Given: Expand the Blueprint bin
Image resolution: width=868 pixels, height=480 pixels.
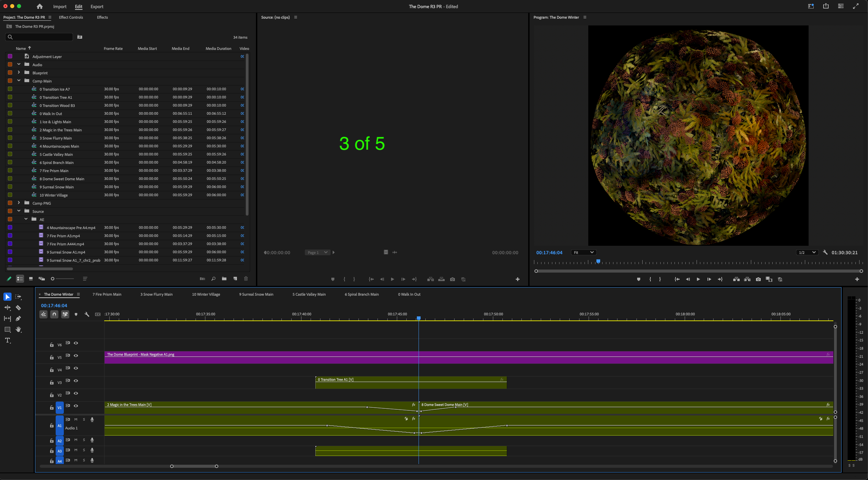Looking at the screenshot, I should (19, 73).
